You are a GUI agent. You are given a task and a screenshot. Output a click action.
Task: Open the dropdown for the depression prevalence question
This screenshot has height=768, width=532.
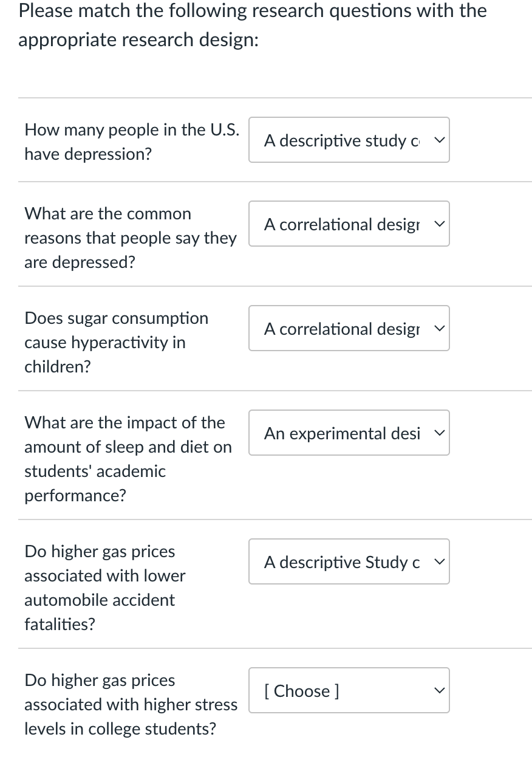tap(348, 140)
